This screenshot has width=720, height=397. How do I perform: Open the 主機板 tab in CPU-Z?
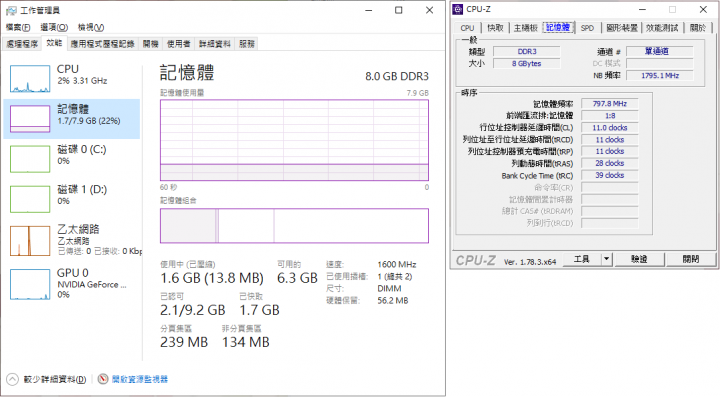click(x=525, y=28)
